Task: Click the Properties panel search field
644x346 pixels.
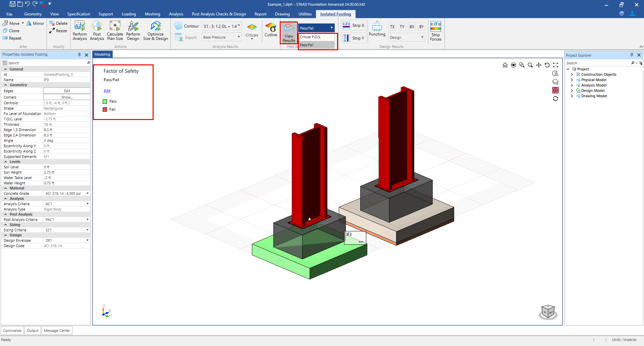Action: [46, 63]
